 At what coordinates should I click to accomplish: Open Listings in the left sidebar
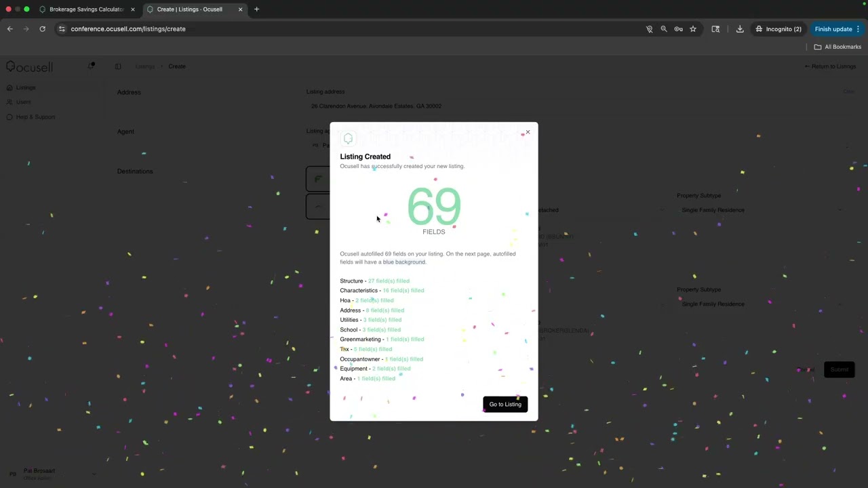point(26,87)
